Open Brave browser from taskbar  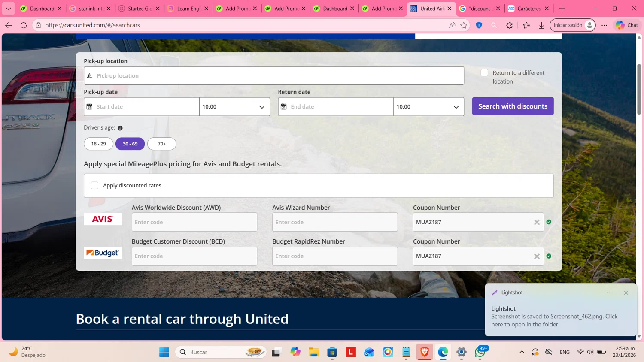425,352
